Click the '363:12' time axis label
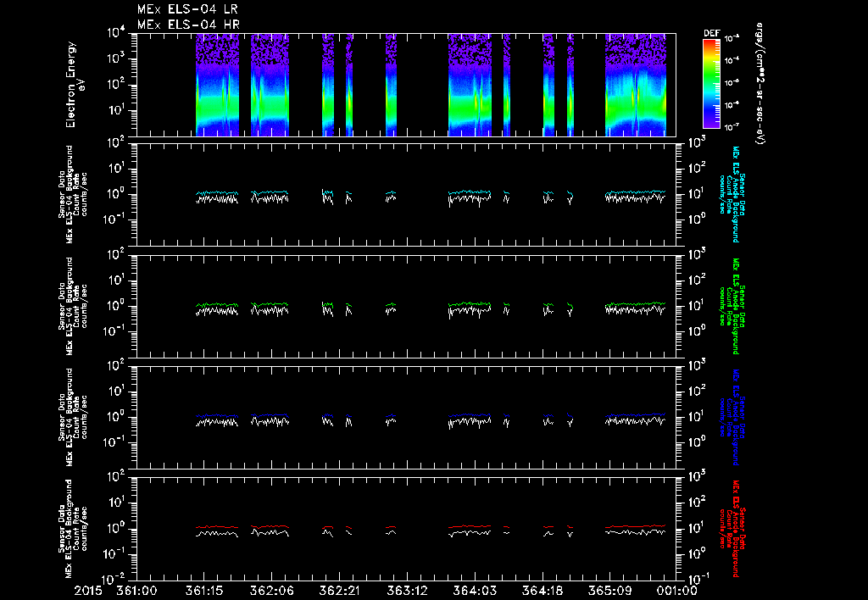868x600 pixels. (x=407, y=591)
